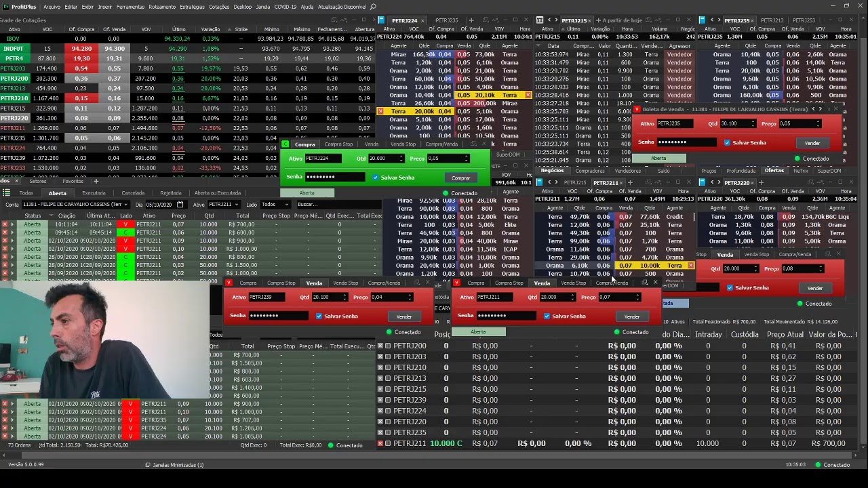Click Vender button in Preço 0,08 boleta
868x488 pixels.
[814, 288]
